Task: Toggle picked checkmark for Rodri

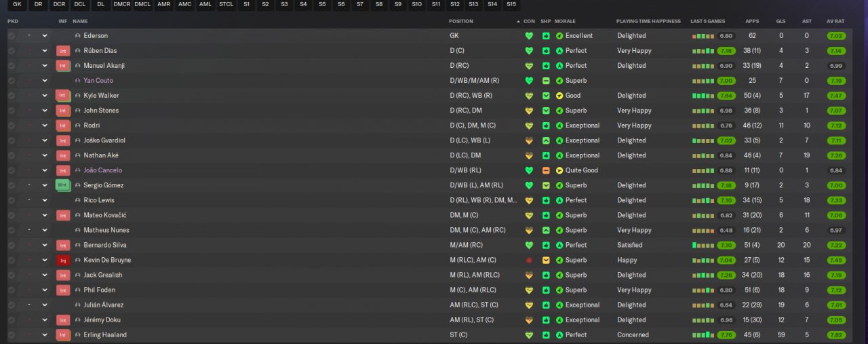Action: pos(12,126)
